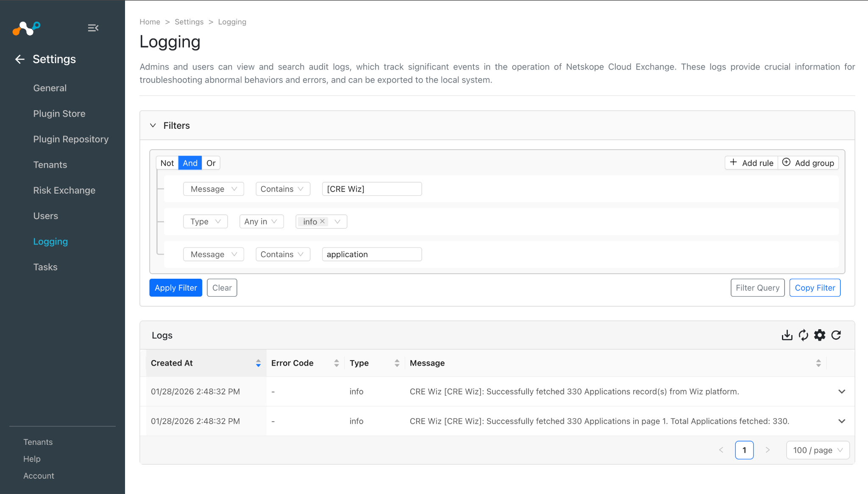
Task: Toggle the Not condition
Action: click(167, 163)
